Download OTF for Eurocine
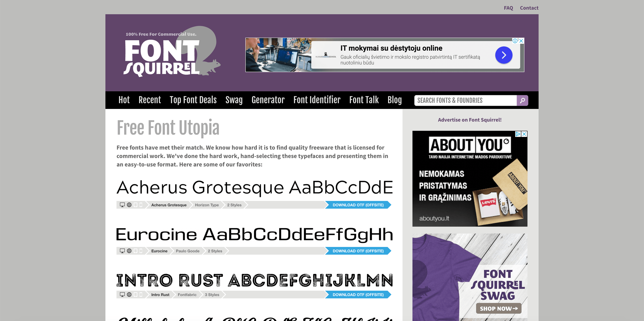Screen dimensions: 644x321 [358, 251]
